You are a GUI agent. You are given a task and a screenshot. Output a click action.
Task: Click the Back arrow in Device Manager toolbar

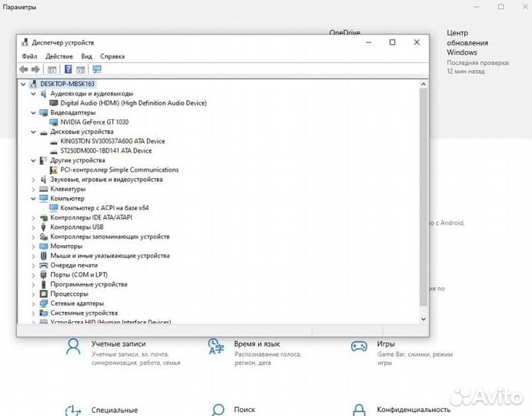click(24, 69)
